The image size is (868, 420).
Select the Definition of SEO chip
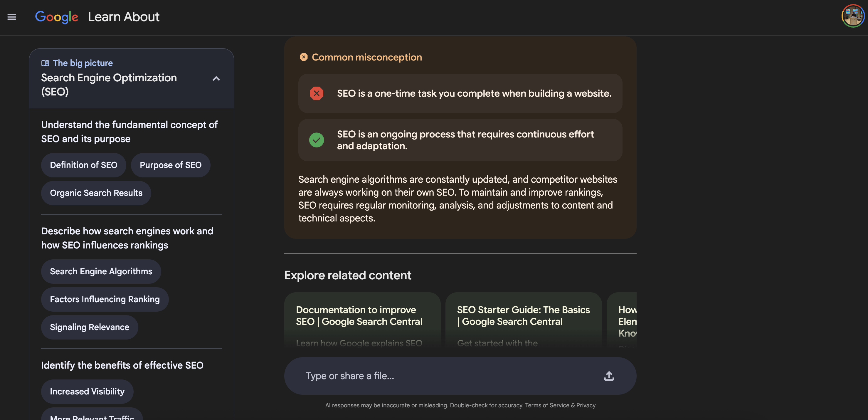click(x=84, y=165)
